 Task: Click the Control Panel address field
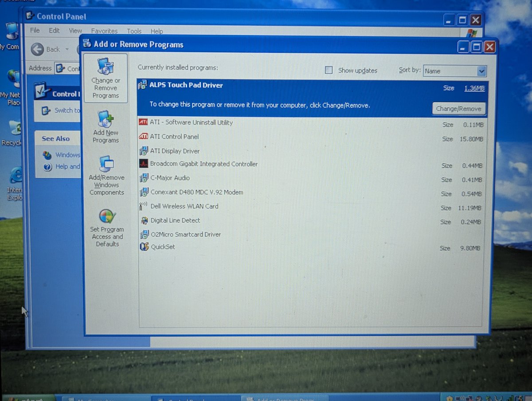(67, 69)
